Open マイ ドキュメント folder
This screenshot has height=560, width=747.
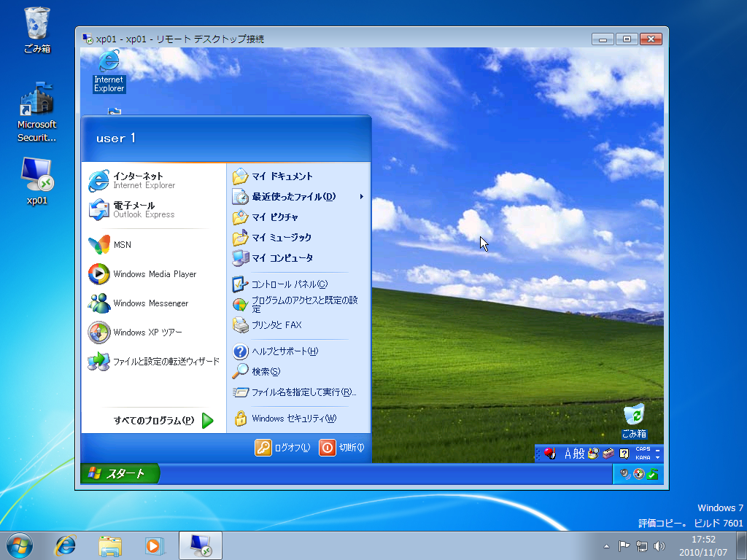pyautogui.click(x=298, y=176)
